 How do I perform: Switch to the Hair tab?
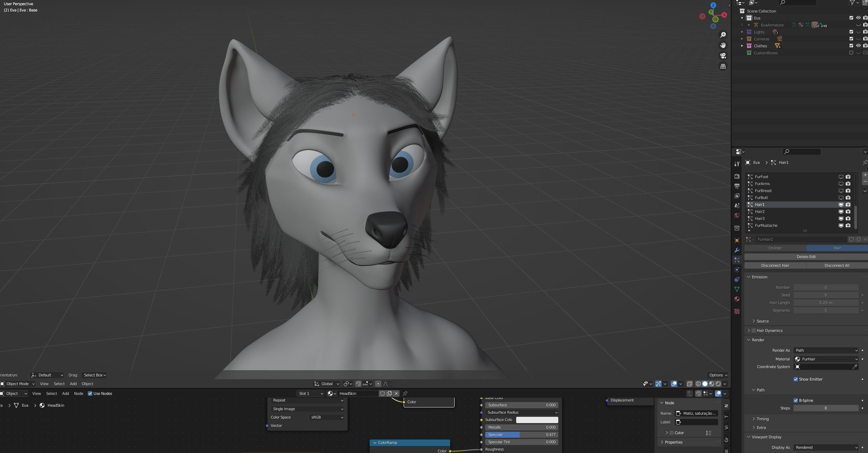(837, 248)
